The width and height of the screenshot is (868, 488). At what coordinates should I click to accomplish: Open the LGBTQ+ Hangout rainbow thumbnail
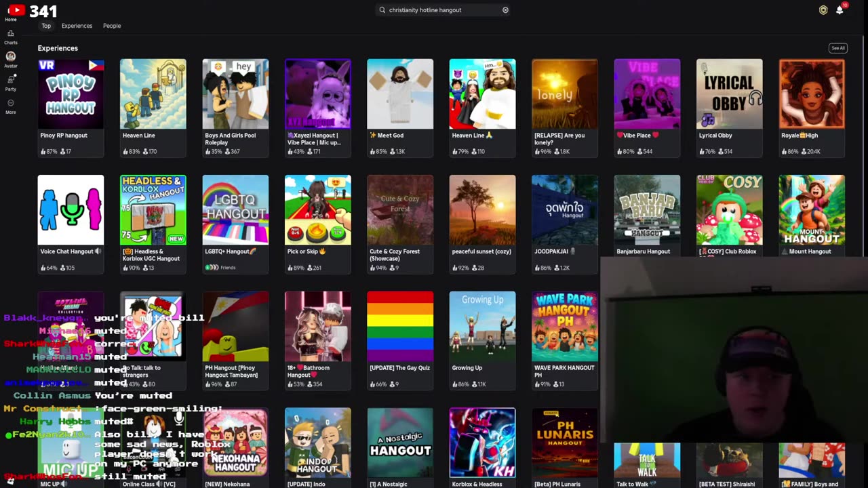pyautogui.click(x=235, y=210)
